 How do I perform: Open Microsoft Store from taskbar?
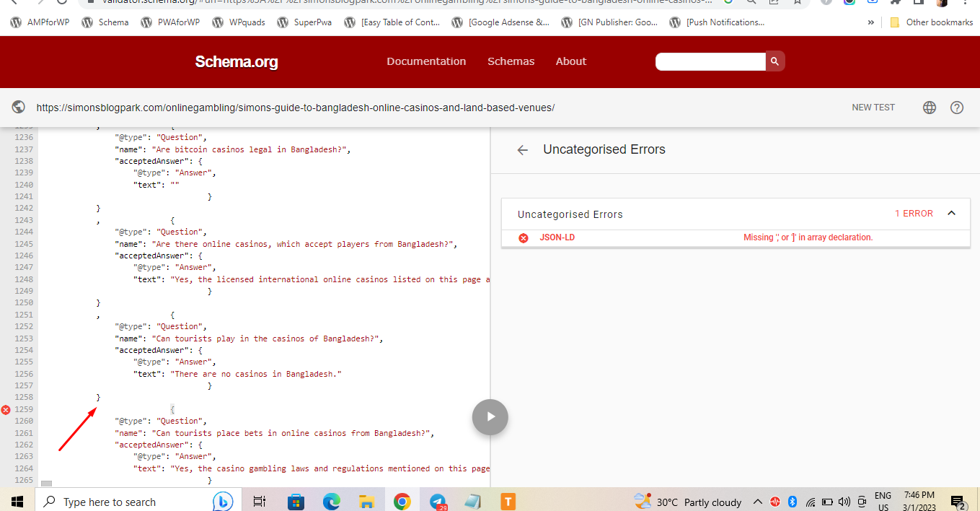[296, 501]
